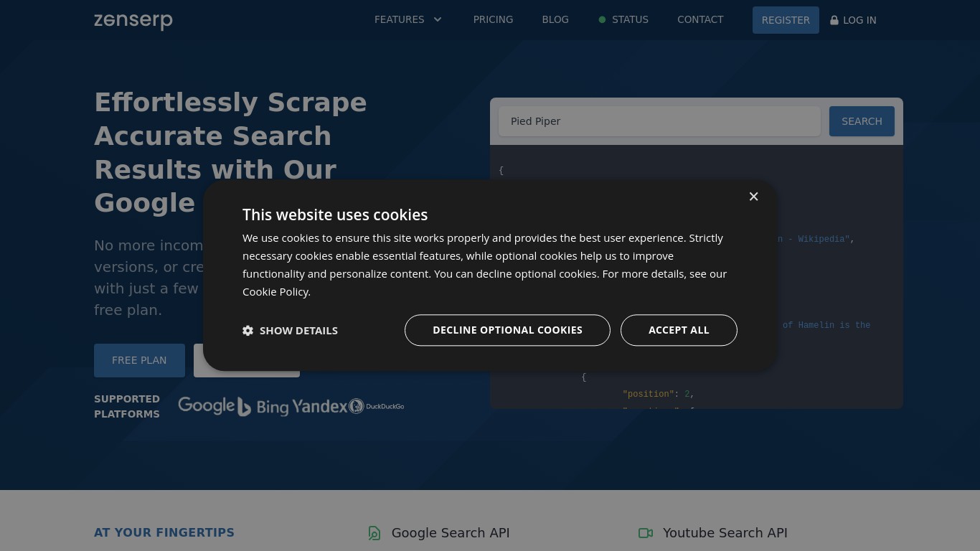Click the Youtube Search API camera icon
980x551 pixels.
(x=646, y=533)
